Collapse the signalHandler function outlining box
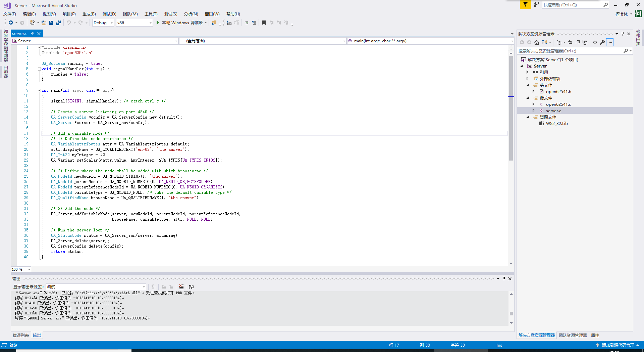The height and width of the screenshot is (352, 644). click(39, 69)
